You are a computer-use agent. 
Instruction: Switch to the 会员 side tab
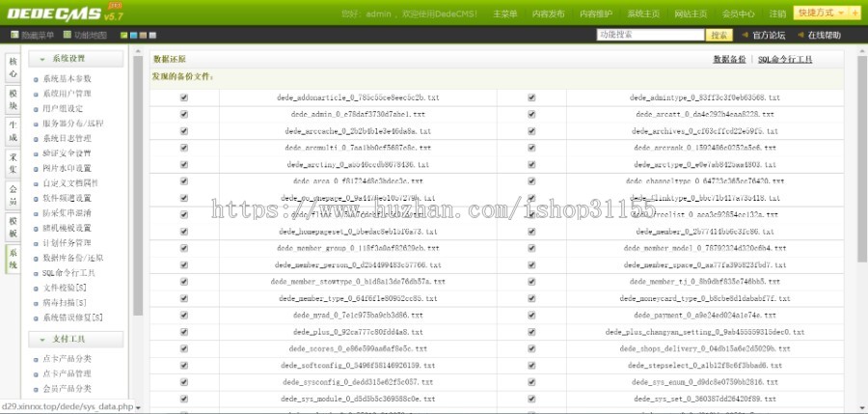pos(13,196)
